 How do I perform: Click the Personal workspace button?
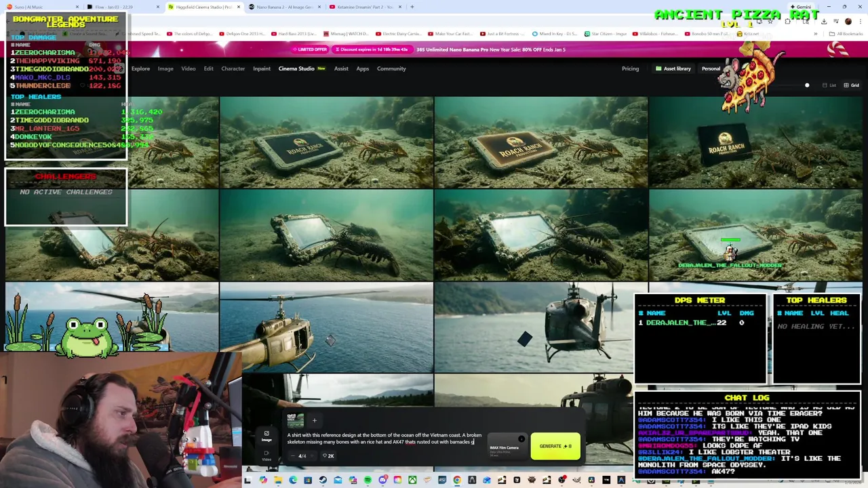[711, 68]
